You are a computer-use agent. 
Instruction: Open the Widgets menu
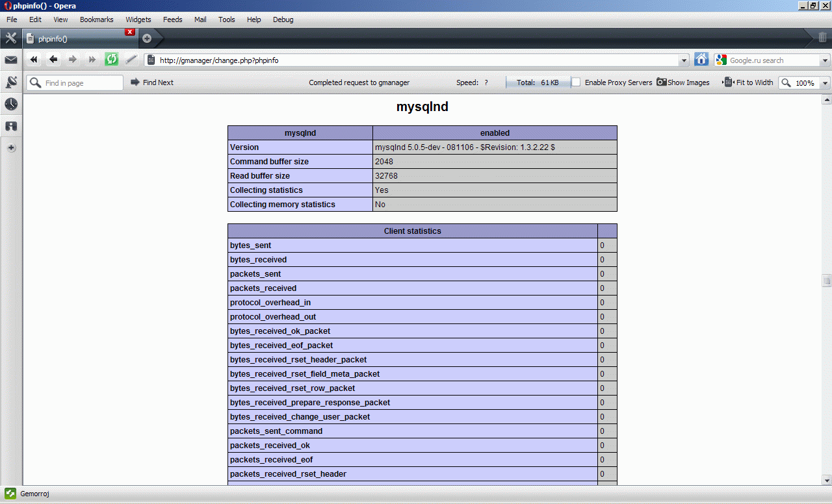(138, 19)
